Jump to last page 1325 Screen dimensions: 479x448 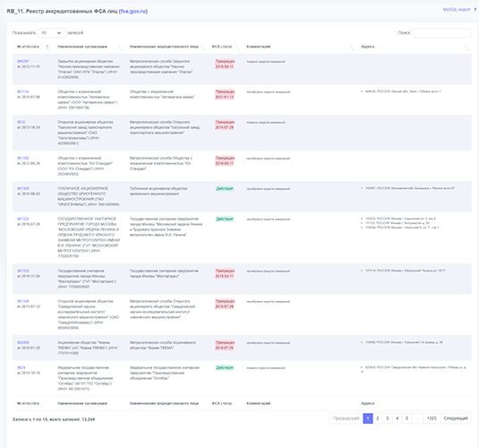tap(432, 418)
